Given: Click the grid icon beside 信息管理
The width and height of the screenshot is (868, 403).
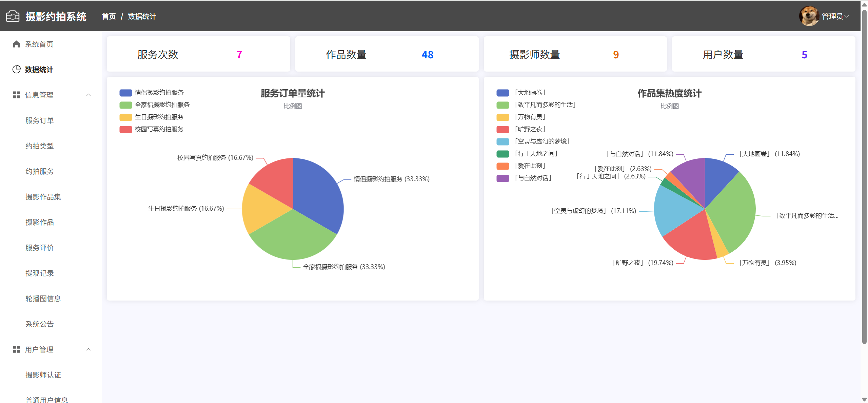Looking at the screenshot, I should [16, 95].
